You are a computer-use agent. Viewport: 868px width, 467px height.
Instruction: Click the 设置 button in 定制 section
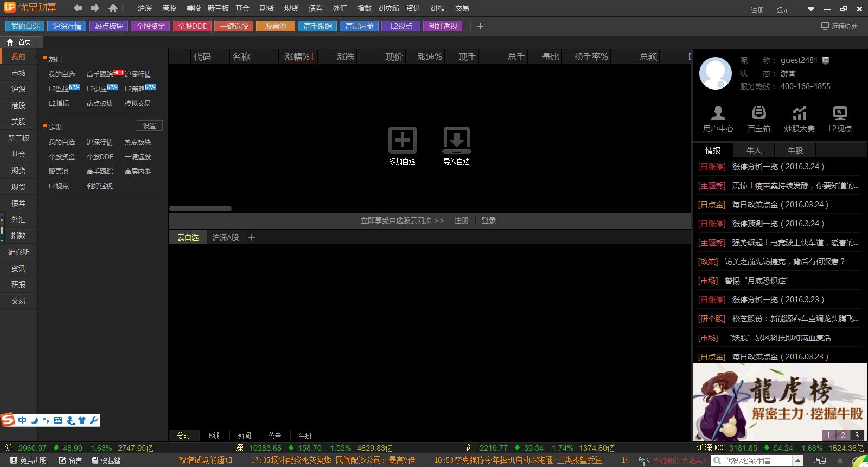click(149, 125)
